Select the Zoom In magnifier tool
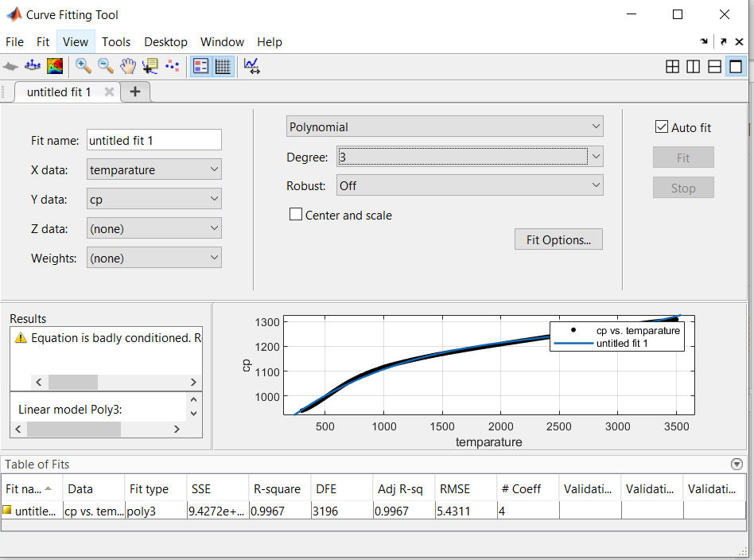This screenshot has height=560, width=754. [84, 66]
